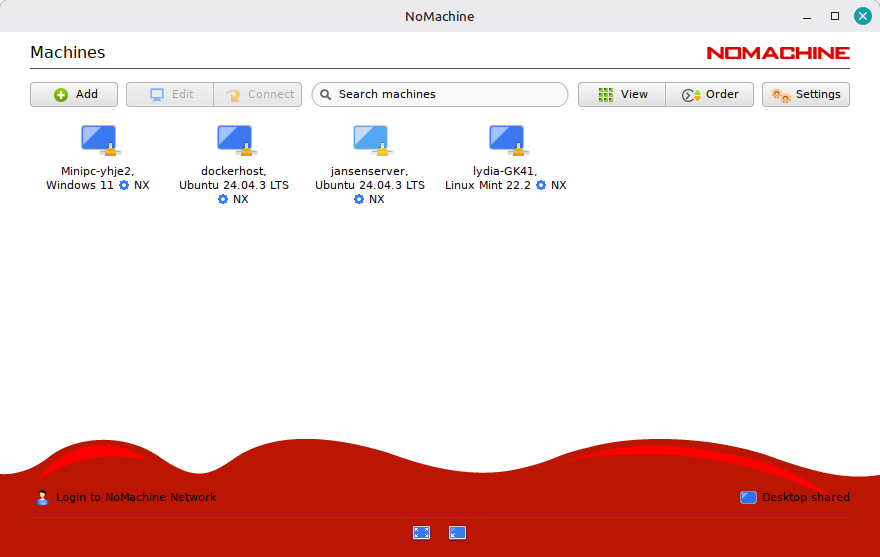This screenshot has width=880, height=557.
Task: Maximize the NoMachine window
Action: [835, 16]
